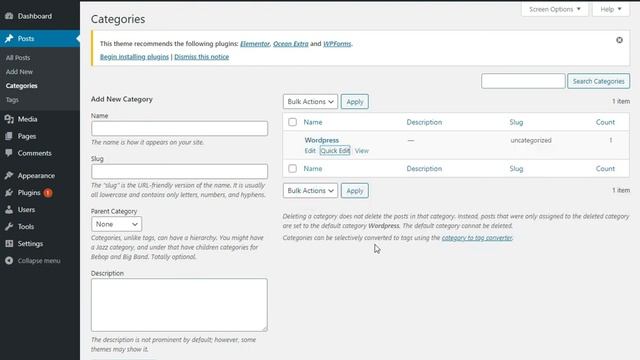
Task: Click Begin installing plugins link
Action: (x=134, y=57)
